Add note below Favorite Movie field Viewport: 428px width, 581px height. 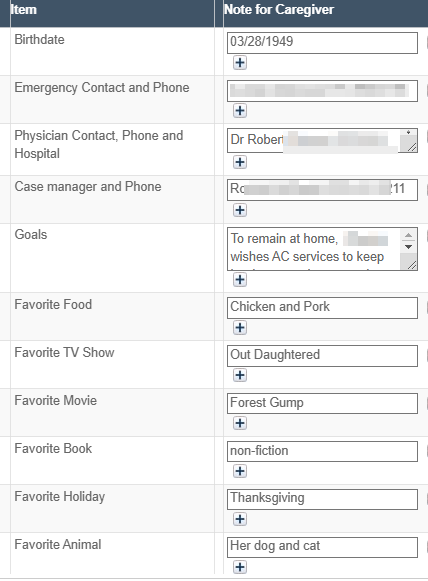[x=240, y=423]
